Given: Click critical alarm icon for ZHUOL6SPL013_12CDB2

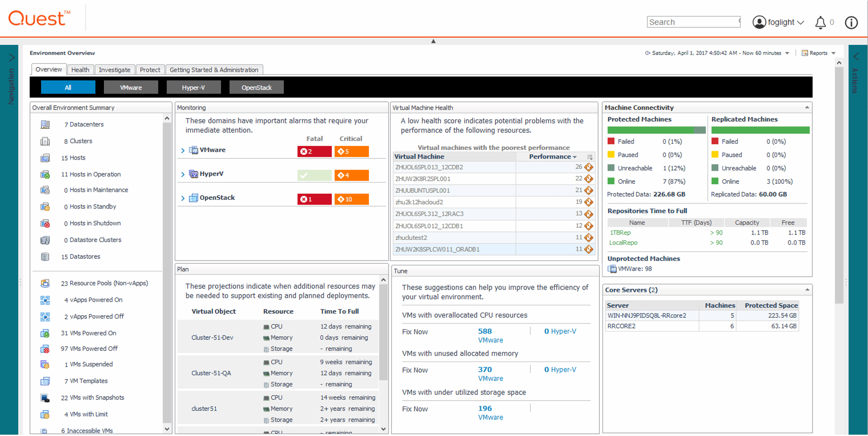Looking at the screenshot, I should (589, 167).
